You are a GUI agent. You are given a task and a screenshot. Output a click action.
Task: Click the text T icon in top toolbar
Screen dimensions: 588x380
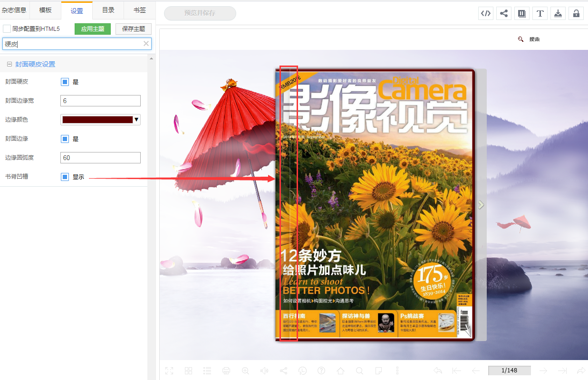click(x=540, y=13)
